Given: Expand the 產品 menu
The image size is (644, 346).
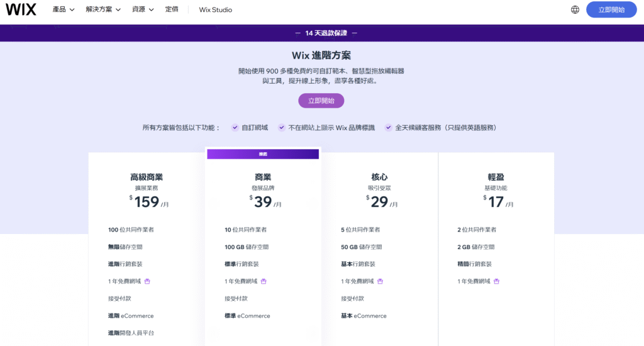Looking at the screenshot, I should pos(64,9).
